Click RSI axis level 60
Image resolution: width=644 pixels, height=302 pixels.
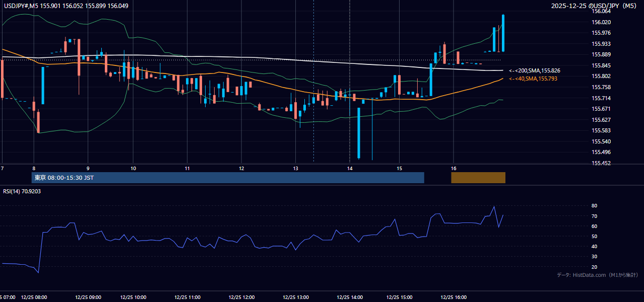[595, 226]
